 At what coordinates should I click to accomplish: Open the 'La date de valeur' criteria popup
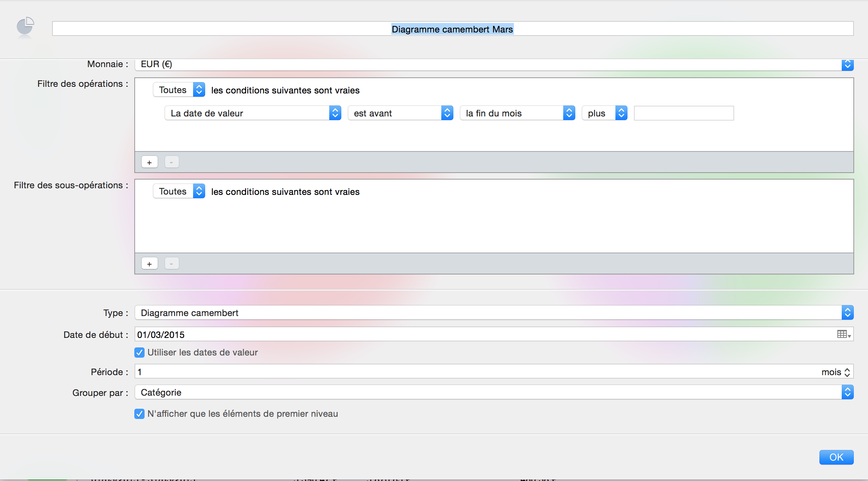point(253,113)
